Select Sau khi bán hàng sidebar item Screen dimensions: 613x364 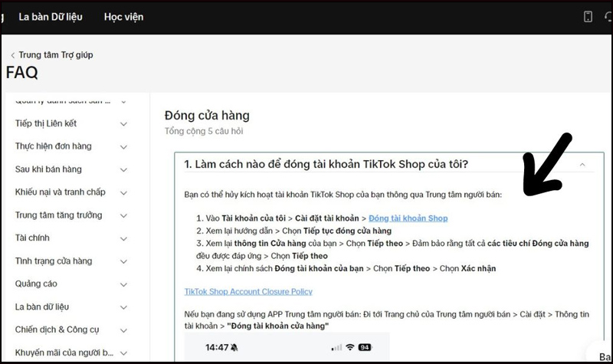point(48,169)
